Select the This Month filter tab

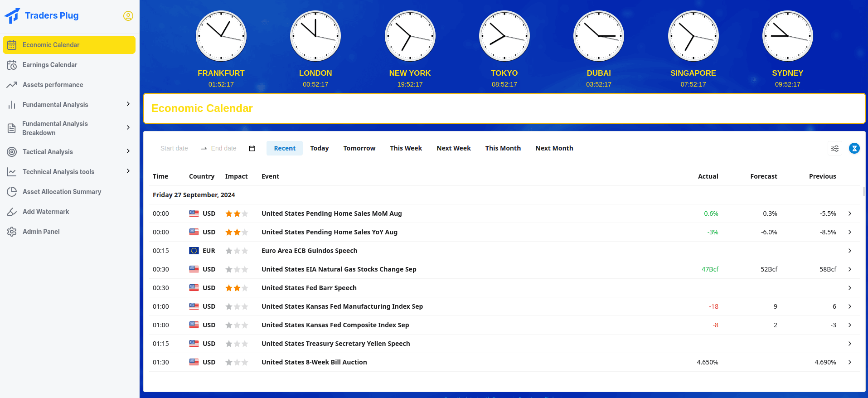[x=503, y=148]
